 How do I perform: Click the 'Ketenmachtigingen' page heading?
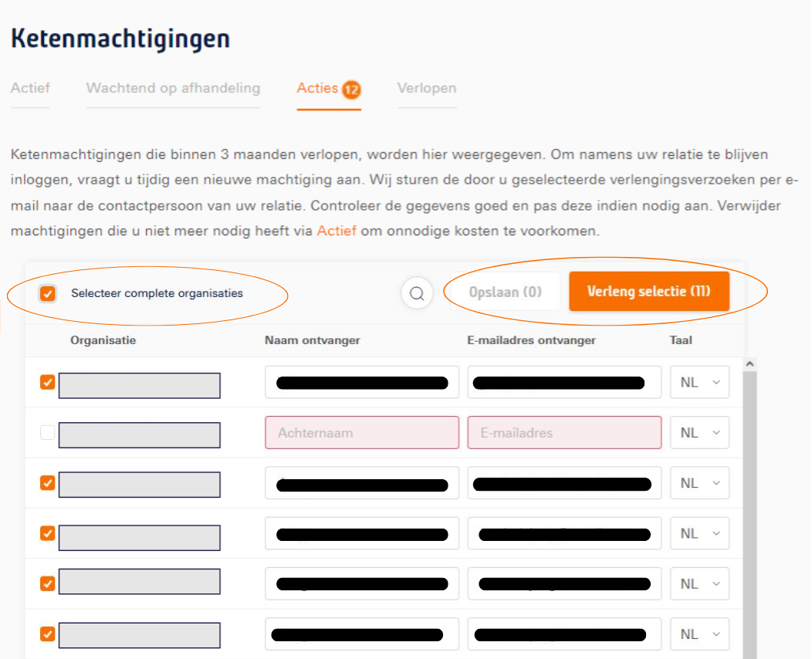click(x=120, y=39)
